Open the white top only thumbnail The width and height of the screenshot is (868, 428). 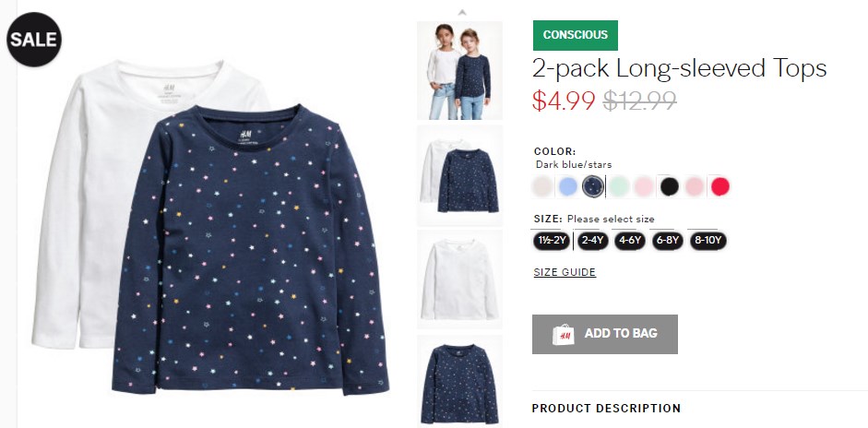tap(459, 279)
